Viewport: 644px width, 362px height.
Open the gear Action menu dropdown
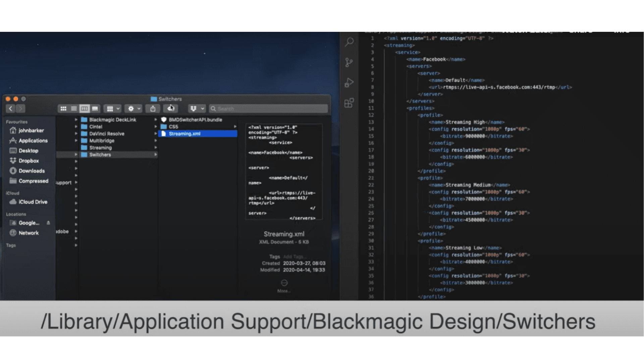click(x=134, y=109)
